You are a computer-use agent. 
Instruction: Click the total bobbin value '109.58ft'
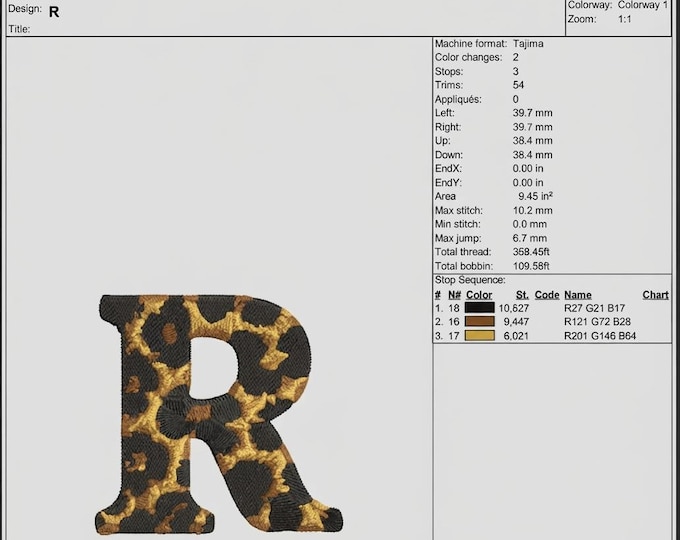pyautogui.click(x=531, y=266)
